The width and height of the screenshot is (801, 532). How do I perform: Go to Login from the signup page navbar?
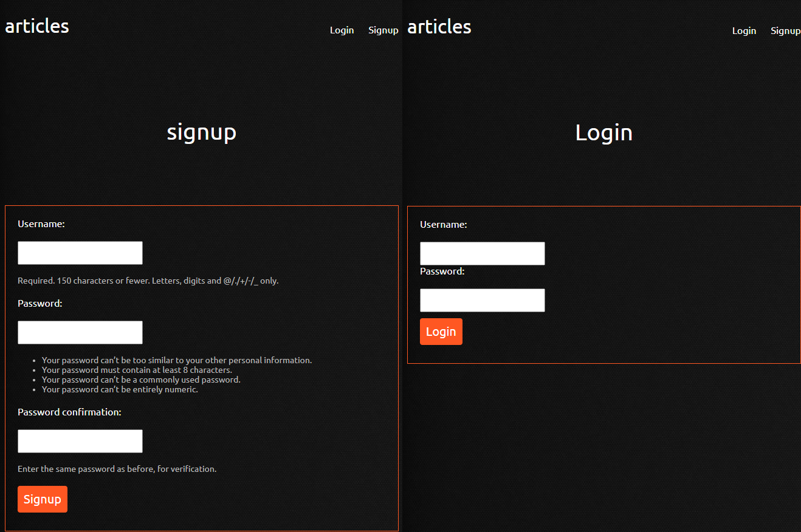coord(342,30)
